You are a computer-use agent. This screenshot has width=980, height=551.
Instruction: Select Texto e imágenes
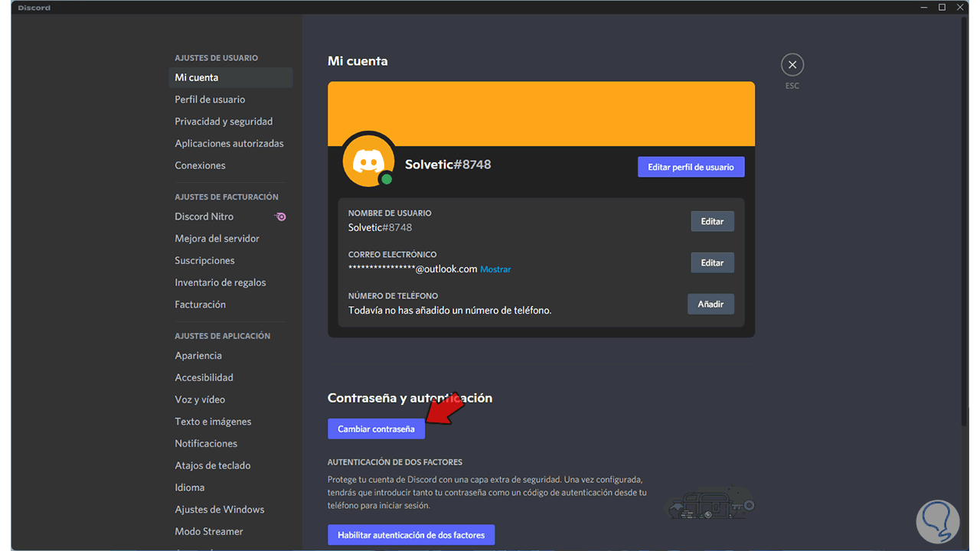coord(230,422)
